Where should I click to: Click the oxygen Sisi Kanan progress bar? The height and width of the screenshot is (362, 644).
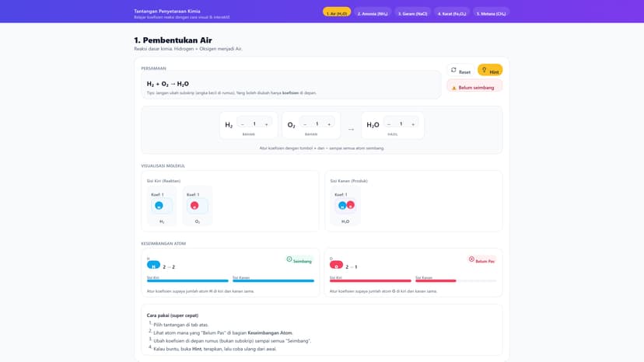pos(456,280)
